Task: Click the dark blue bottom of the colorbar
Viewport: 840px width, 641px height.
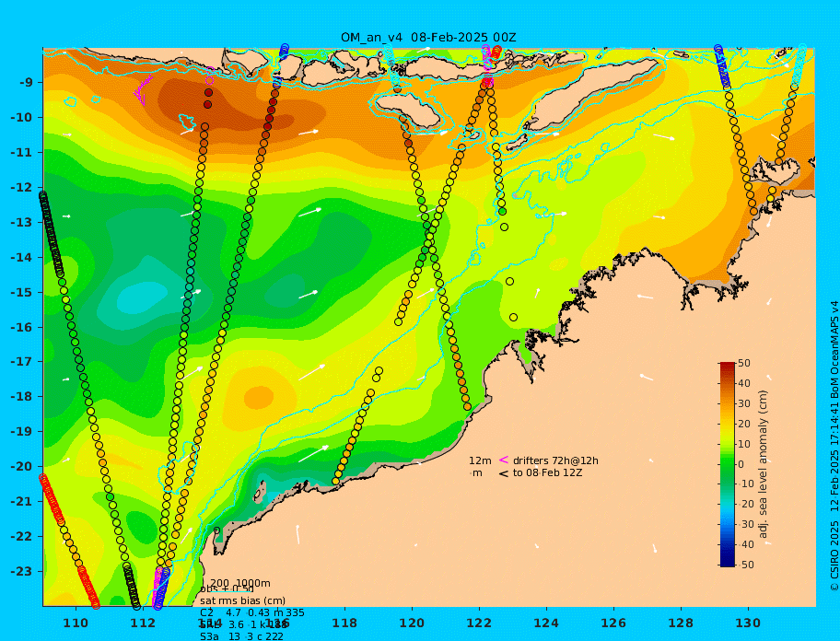Action: [x=728, y=563]
